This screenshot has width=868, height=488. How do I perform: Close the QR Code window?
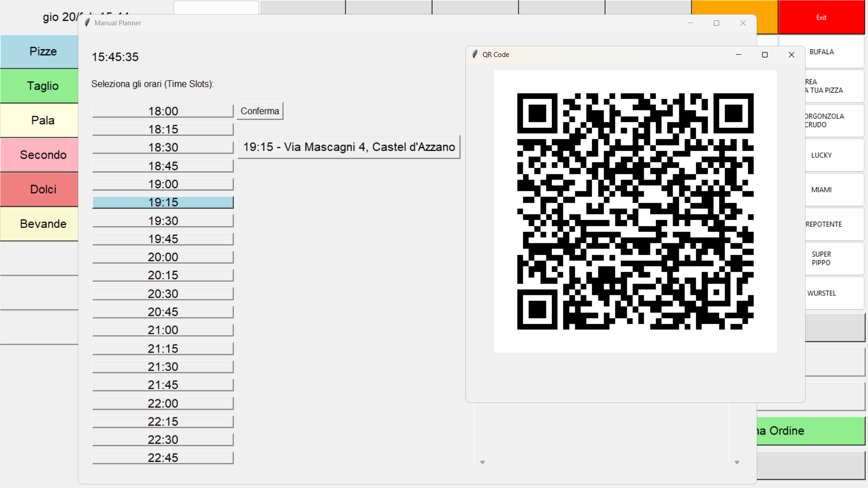click(x=791, y=55)
